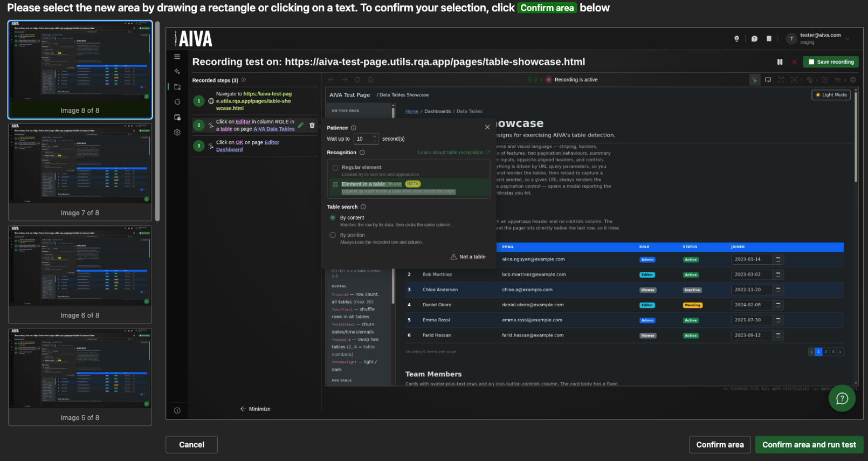Open the settings gear in left sidebar
The image size is (868, 461).
(177, 132)
